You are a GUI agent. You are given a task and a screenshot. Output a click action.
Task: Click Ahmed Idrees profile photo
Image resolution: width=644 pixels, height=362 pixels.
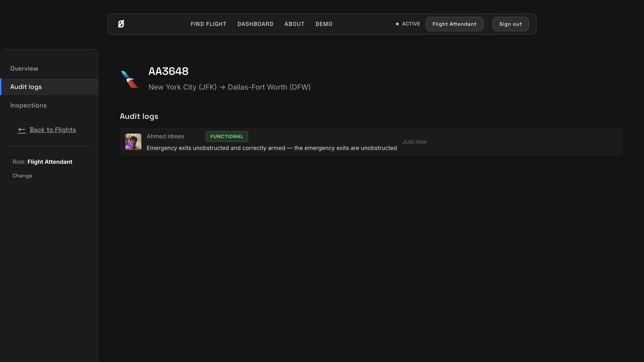click(x=133, y=142)
